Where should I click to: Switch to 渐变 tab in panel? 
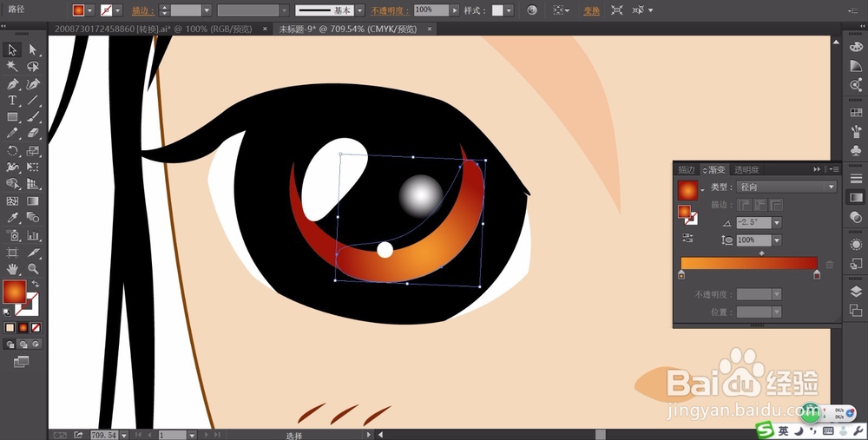pos(714,169)
